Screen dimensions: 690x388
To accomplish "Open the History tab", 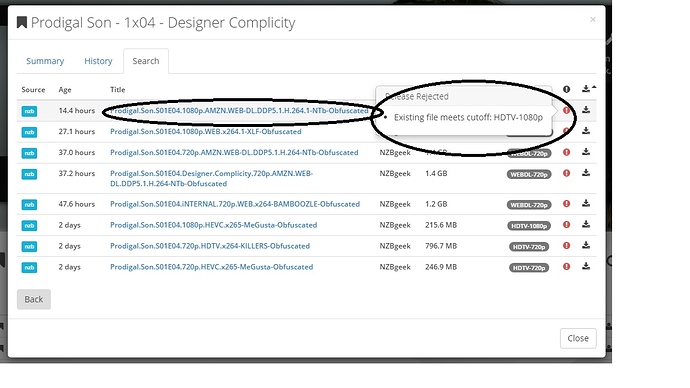I will tap(98, 61).
